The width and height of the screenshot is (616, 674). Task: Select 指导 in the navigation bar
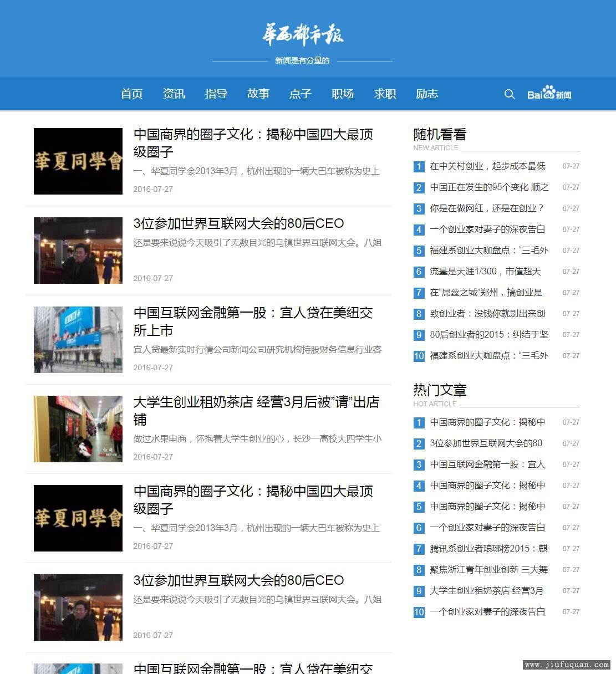click(216, 94)
